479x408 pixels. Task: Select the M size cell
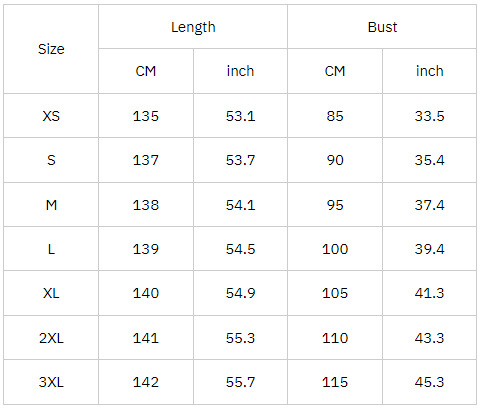(51, 205)
